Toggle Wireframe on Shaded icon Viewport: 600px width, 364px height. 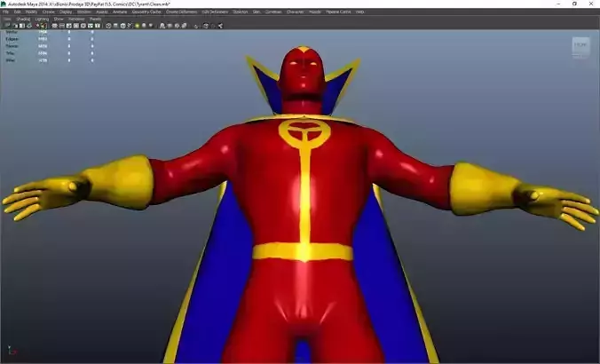click(x=130, y=26)
